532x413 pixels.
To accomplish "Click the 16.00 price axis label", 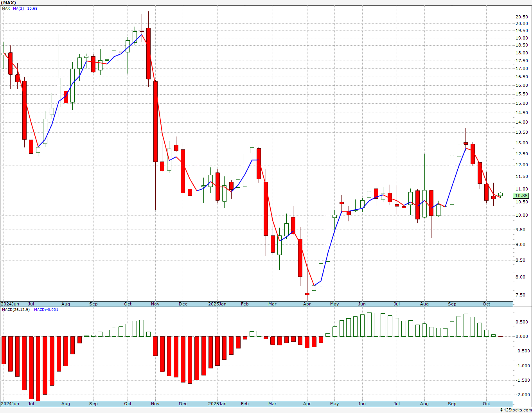I will point(521,86).
